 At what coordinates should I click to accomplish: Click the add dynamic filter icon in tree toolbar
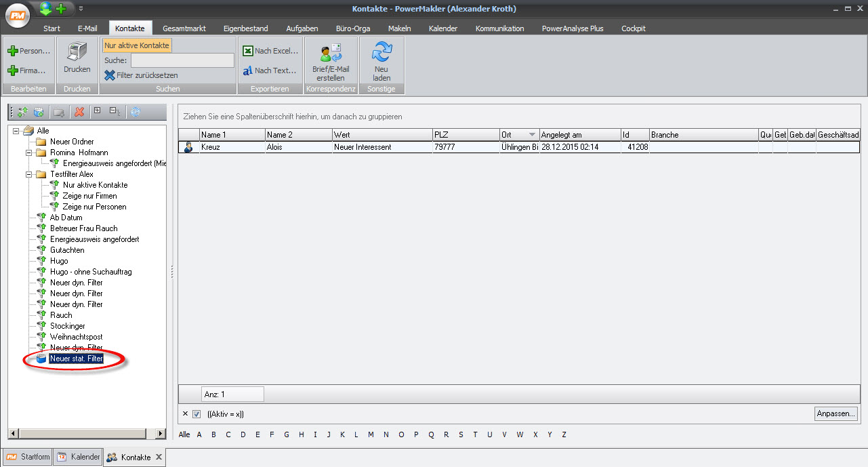pyautogui.click(x=22, y=112)
